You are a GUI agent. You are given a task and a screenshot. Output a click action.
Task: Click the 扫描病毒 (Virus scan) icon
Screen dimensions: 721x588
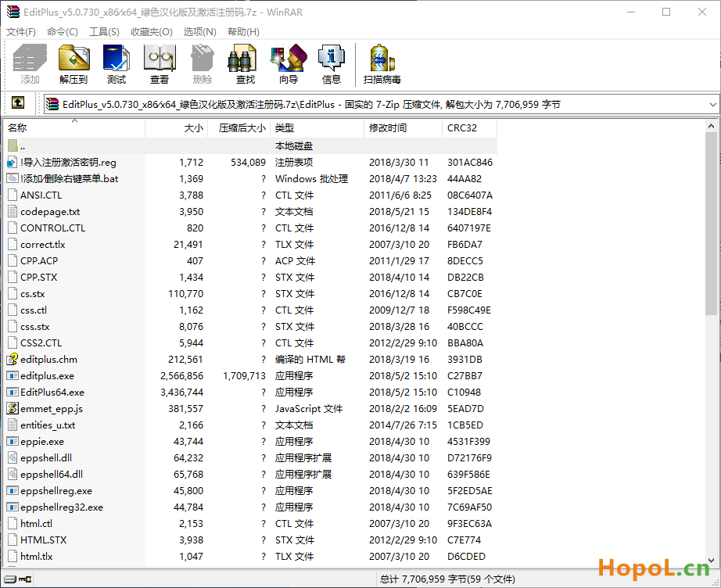click(382, 58)
